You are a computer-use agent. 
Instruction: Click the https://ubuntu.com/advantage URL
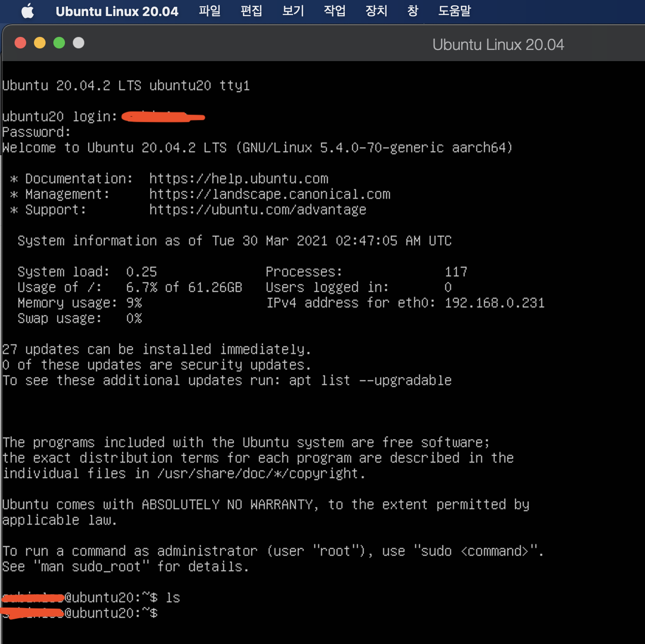[258, 210]
